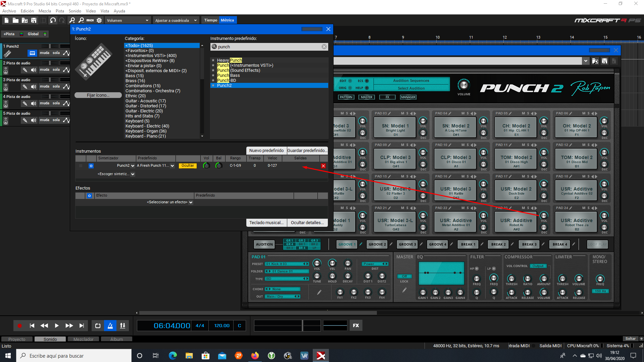Screen dimensions: 644x362
Task: Open File Explorer from the taskbar
Action: pyautogui.click(x=189, y=356)
